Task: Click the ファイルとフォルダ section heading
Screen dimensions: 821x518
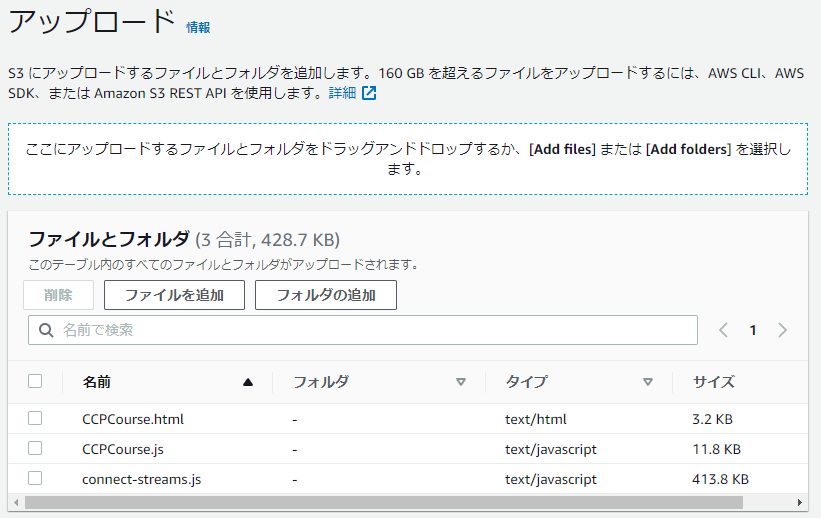Action: click(x=109, y=239)
